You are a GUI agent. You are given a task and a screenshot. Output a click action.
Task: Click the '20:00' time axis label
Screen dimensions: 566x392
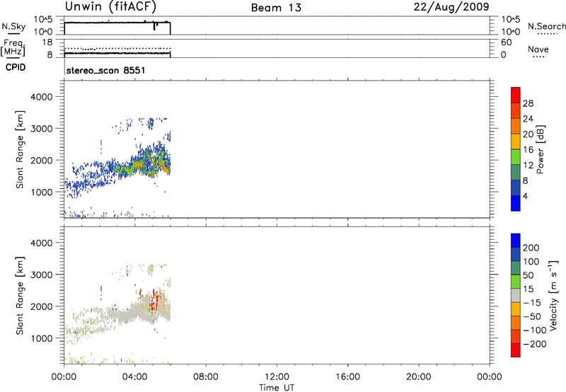(419, 377)
